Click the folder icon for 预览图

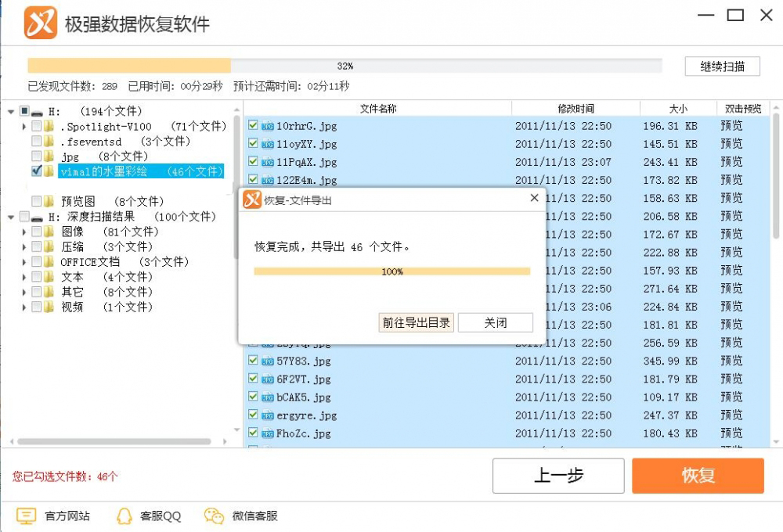click(x=50, y=201)
